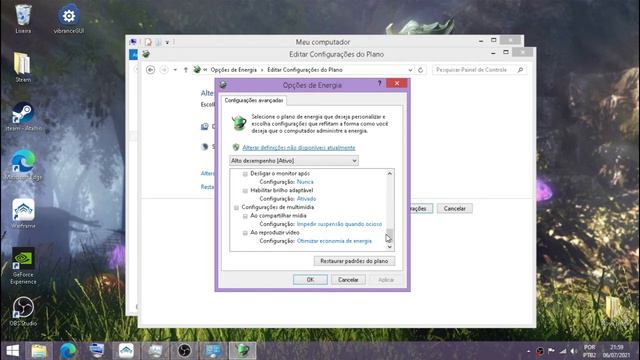Launch Microsoft Edge desktop shortcut

tap(23, 165)
